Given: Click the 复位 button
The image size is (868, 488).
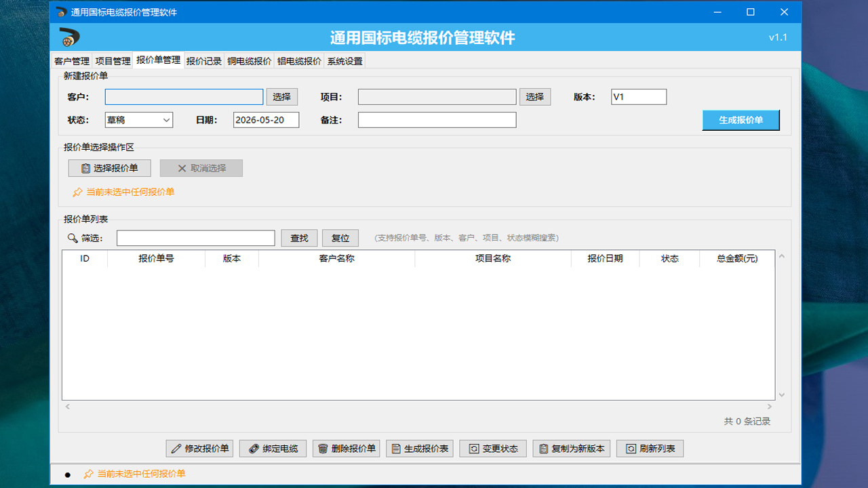Looking at the screenshot, I should (340, 238).
